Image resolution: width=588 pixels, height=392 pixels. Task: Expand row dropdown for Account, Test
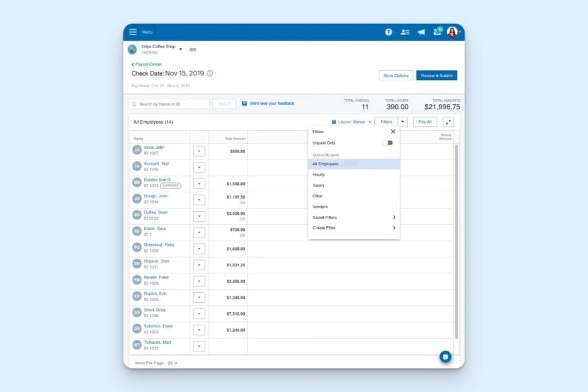tap(199, 167)
